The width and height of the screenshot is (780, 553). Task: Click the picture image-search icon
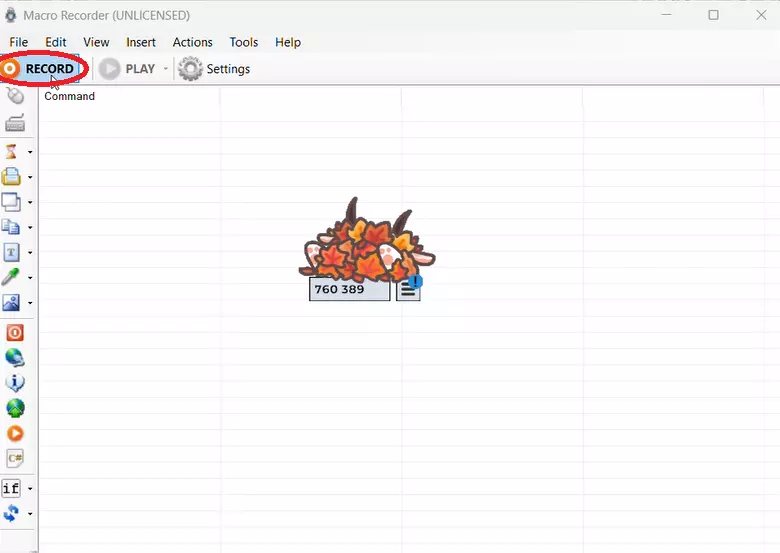click(x=11, y=302)
